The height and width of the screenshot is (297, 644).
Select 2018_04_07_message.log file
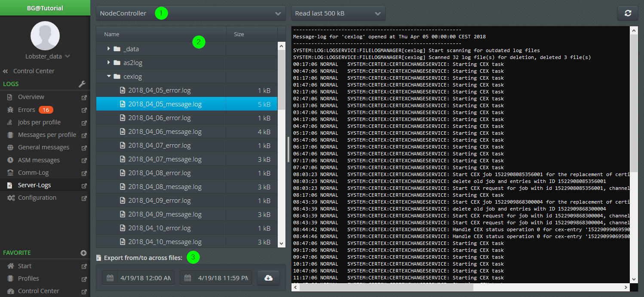(x=187, y=159)
